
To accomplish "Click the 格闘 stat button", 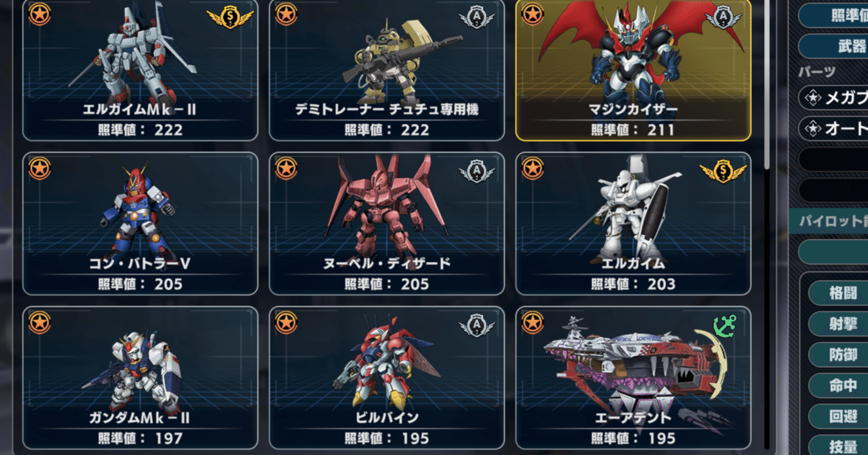I will (x=838, y=293).
